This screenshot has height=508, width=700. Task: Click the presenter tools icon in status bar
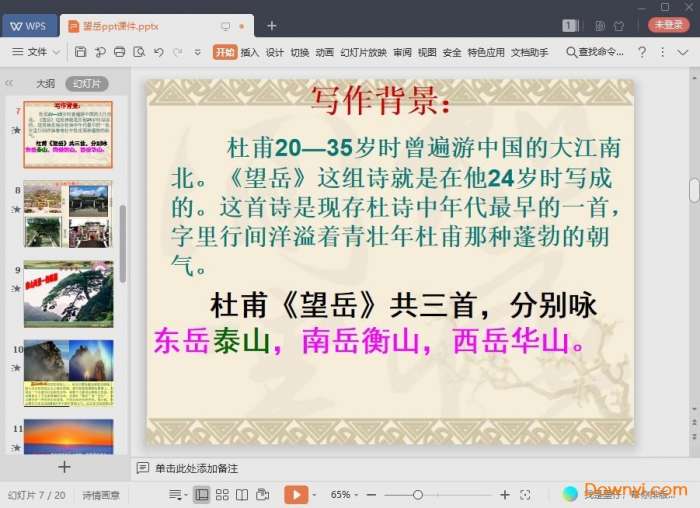(262, 495)
